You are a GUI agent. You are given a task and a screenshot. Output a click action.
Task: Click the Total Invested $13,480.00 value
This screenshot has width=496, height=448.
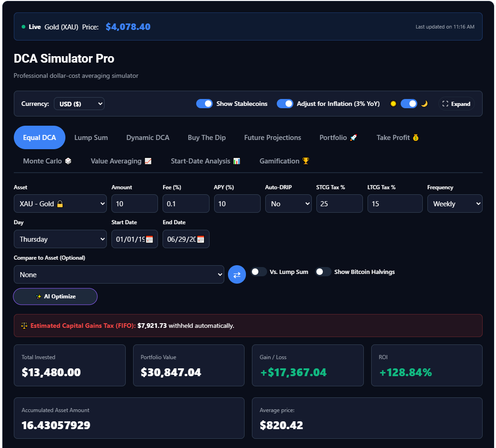coord(51,372)
